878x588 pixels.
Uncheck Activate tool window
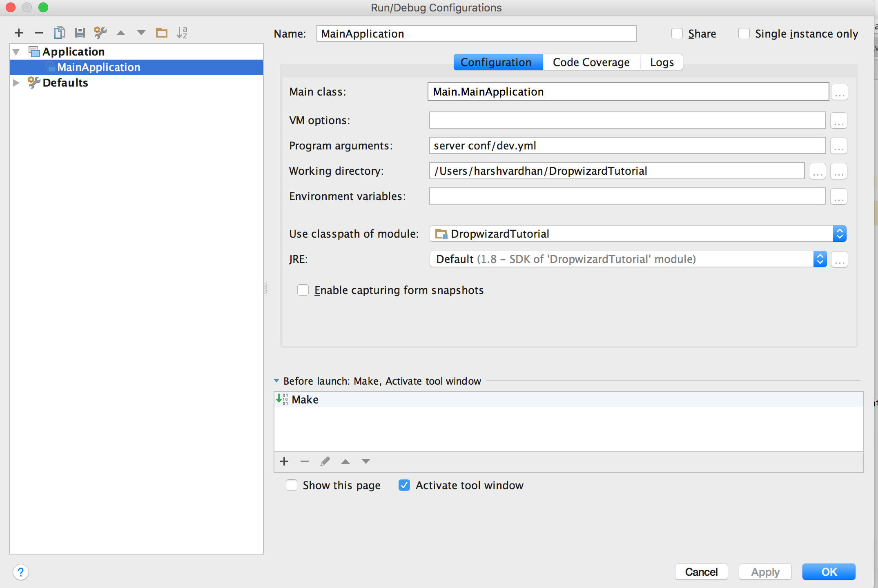(404, 485)
